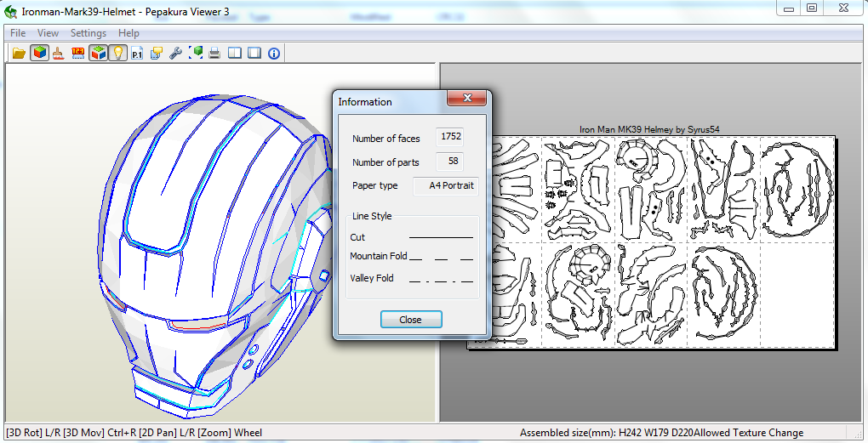Click the red X on Information dialog
868x443 pixels.
click(466, 98)
